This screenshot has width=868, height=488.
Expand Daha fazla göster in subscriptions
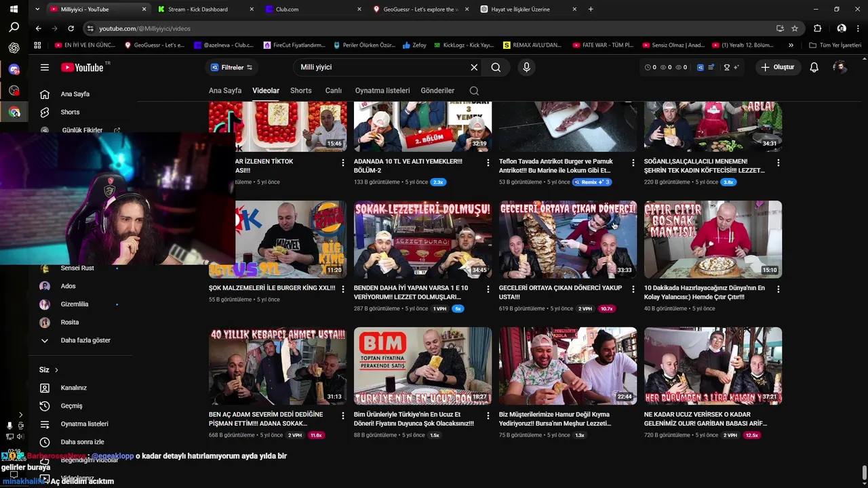pyautogui.click(x=85, y=340)
